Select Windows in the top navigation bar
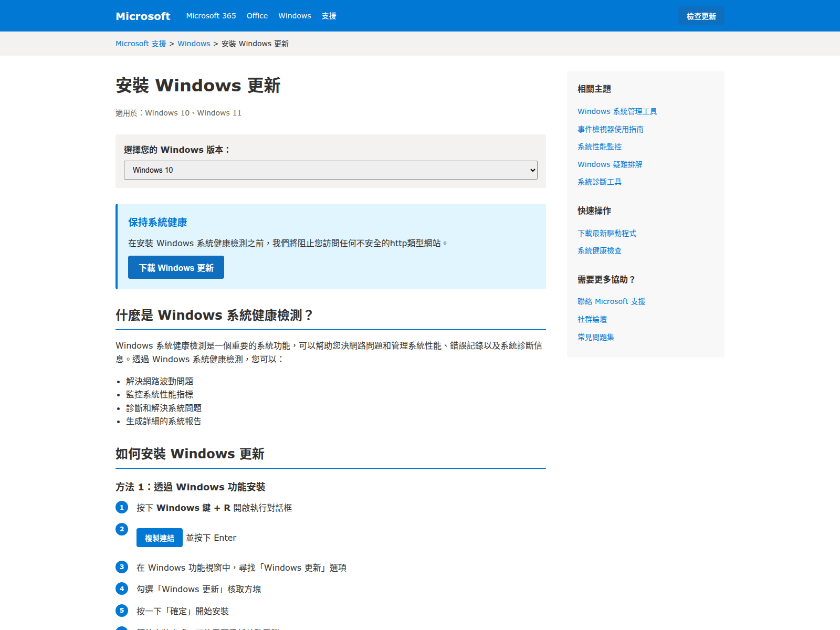The width and height of the screenshot is (840, 630). [295, 16]
